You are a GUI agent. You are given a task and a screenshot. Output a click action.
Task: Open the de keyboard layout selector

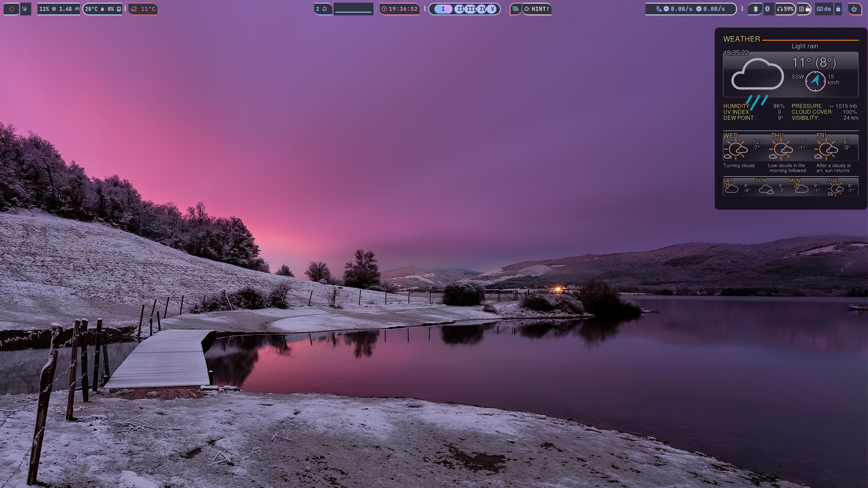(824, 9)
